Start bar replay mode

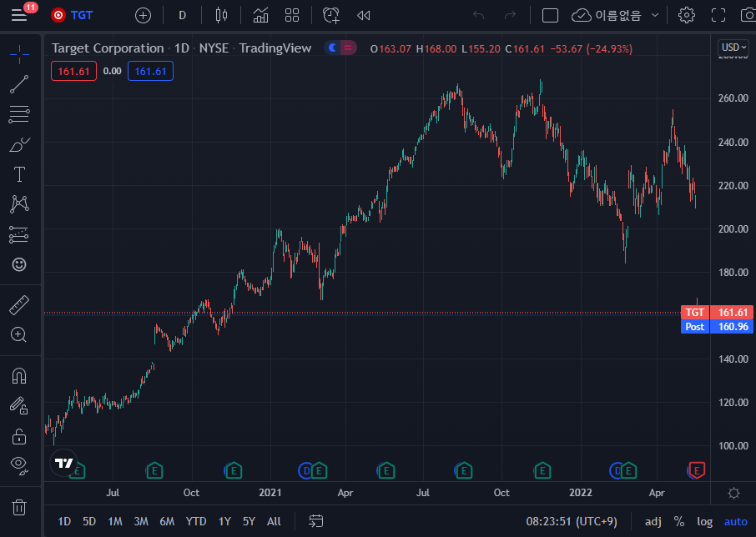click(x=364, y=15)
